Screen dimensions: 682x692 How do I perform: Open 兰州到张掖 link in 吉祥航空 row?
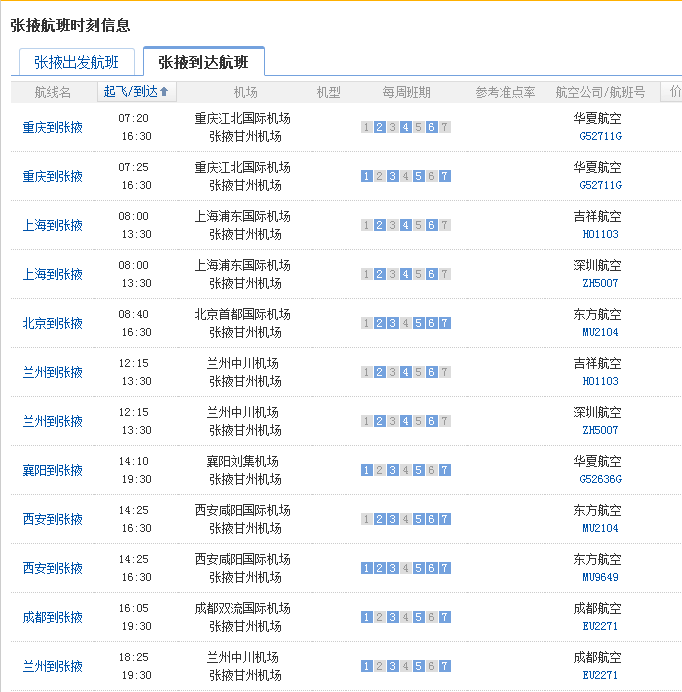(53, 372)
